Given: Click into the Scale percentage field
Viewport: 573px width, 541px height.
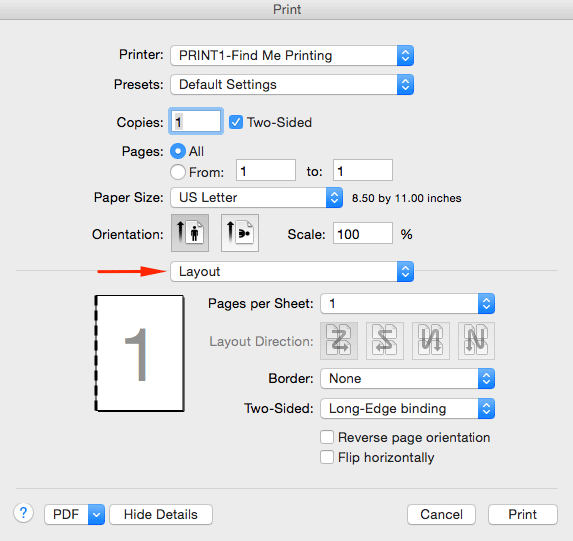Looking at the screenshot, I should pyautogui.click(x=363, y=233).
